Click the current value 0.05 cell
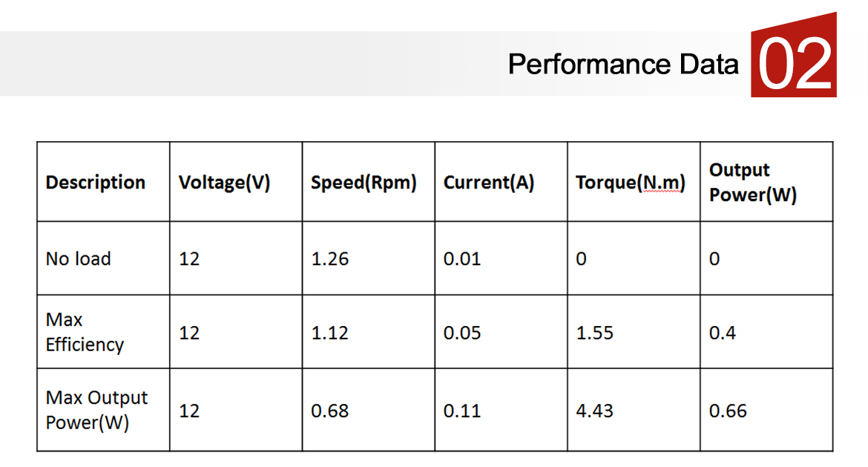This screenshot has width=868, height=467. 462,333
